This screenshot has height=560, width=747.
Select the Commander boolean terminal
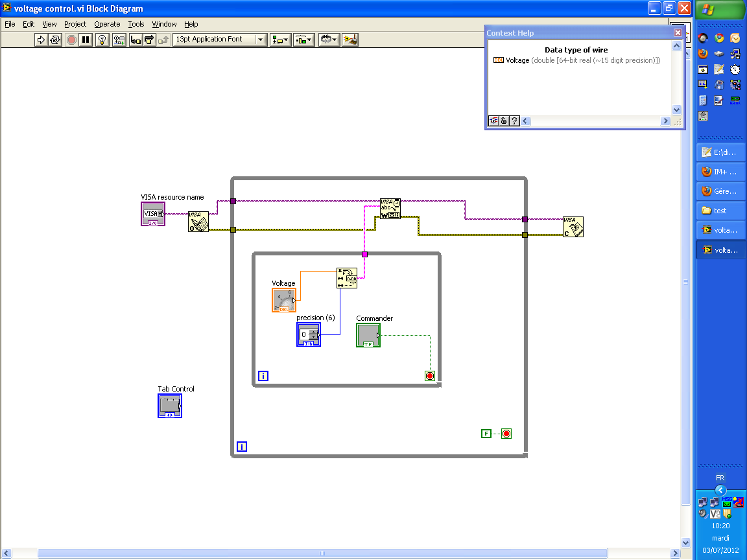(x=368, y=335)
